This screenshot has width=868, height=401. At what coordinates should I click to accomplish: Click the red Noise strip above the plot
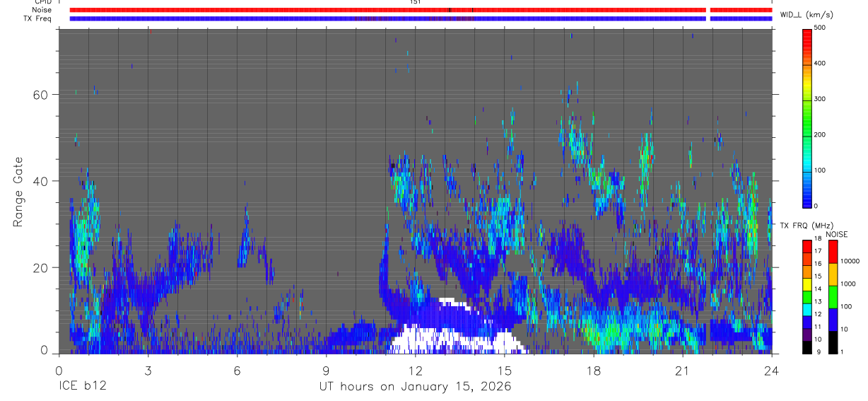[x=421, y=10]
